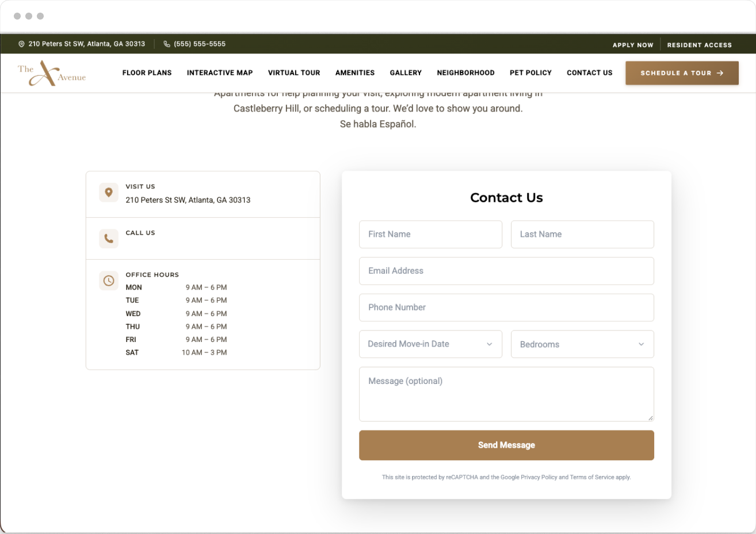This screenshot has width=756, height=534.
Task: Click the SAT 10 AM – 3 PM hours
Action: pyautogui.click(x=176, y=352)
